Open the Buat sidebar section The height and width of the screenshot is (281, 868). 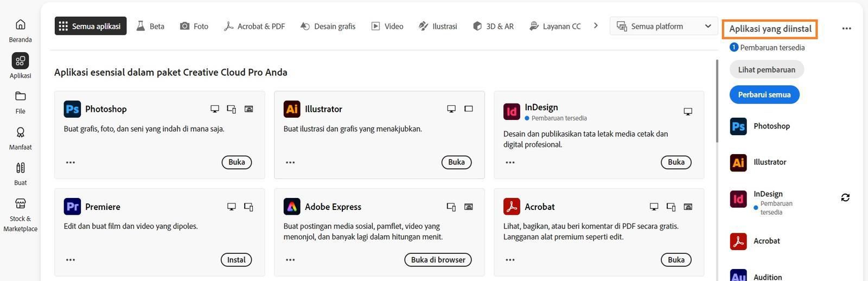20,174
